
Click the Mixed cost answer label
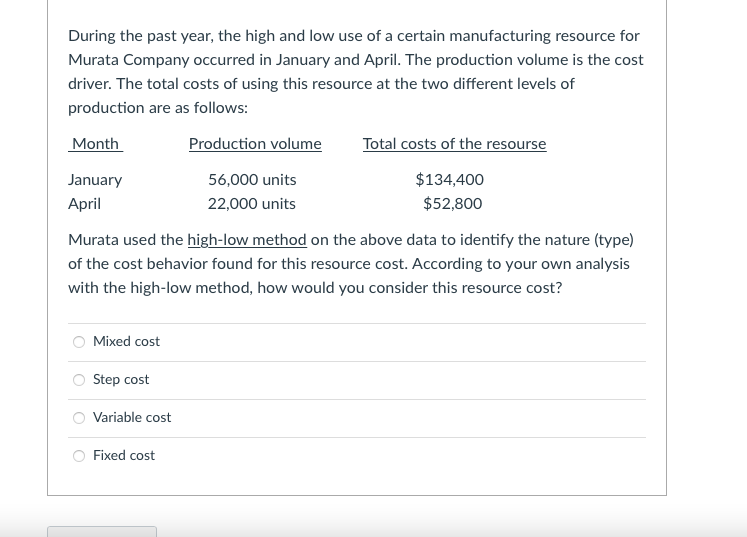pyautogui.click(x=126, y=341)
